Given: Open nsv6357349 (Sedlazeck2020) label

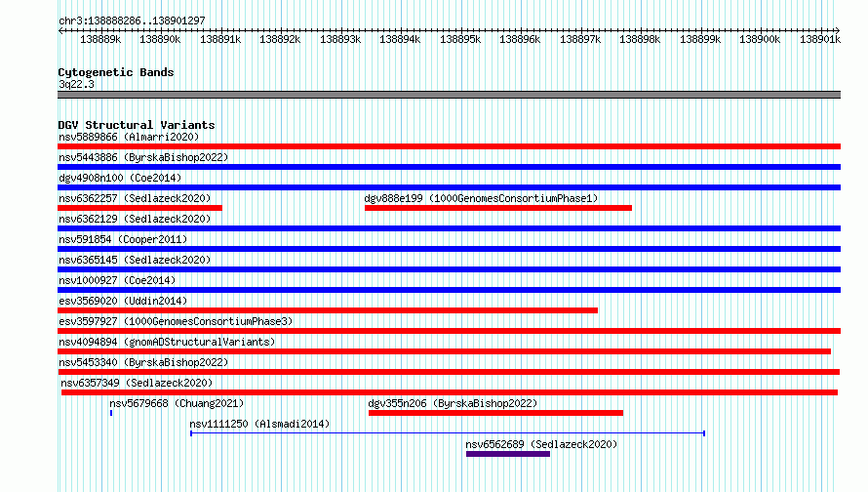Looking at the screenshot, I should [x=137, y=383].
